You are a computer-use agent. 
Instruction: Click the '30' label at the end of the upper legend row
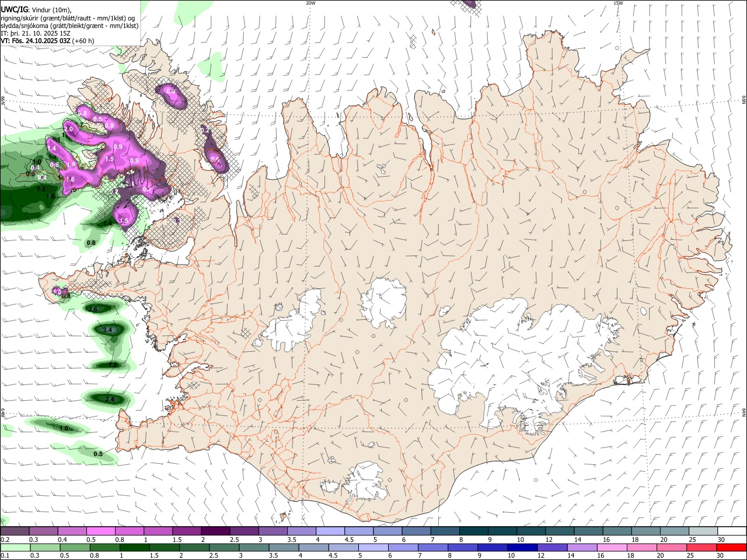point(721,540)
